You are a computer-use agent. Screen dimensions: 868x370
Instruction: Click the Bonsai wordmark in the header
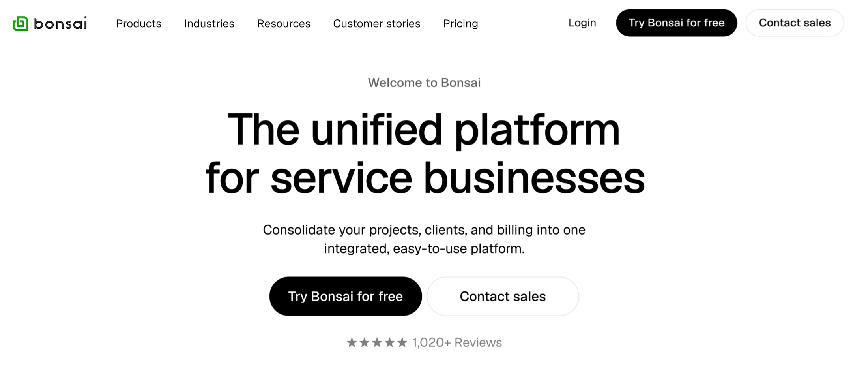click(61, 24)
